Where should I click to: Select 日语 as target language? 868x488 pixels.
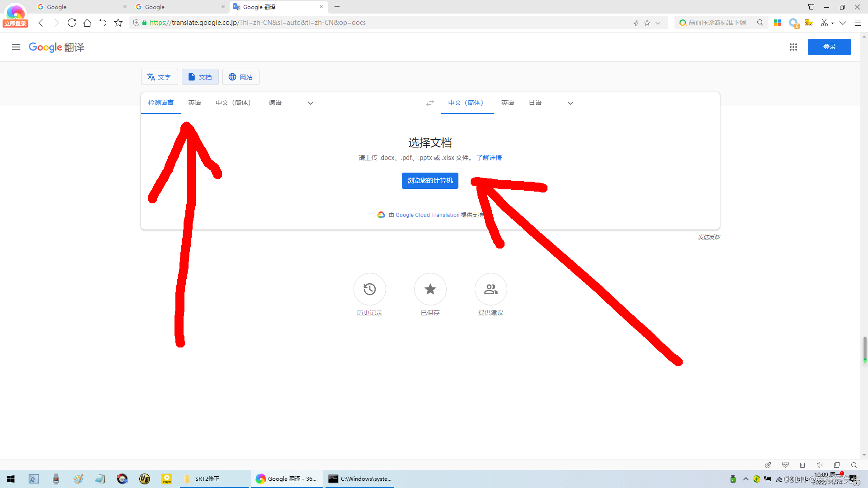(535, 103)
